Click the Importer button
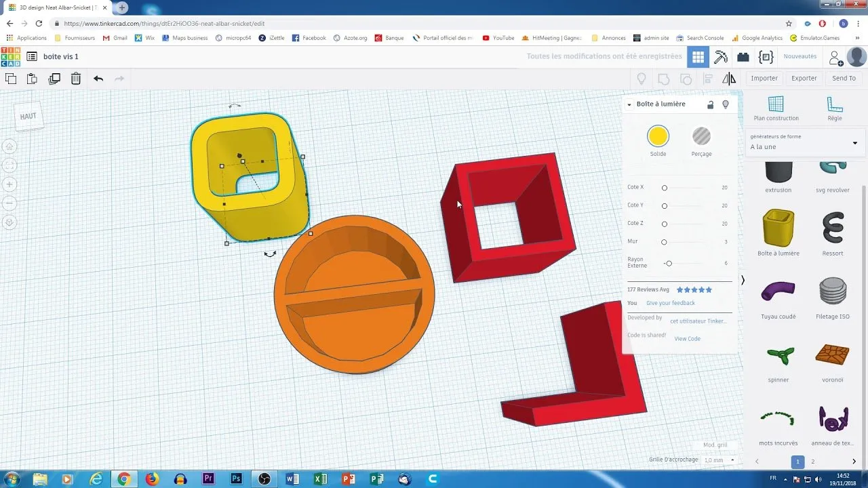The height and width of the screenshot is (488, 868). pyautogui.click(x=764, y=79)
